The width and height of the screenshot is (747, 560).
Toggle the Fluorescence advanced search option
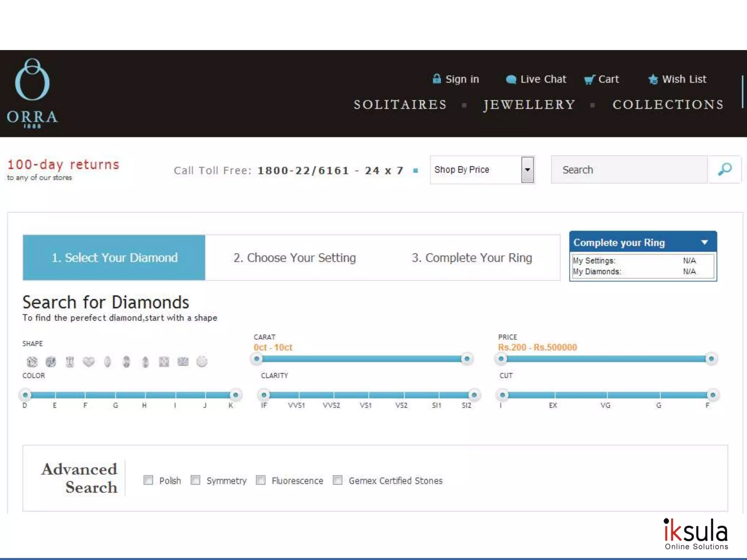(261, 480)
